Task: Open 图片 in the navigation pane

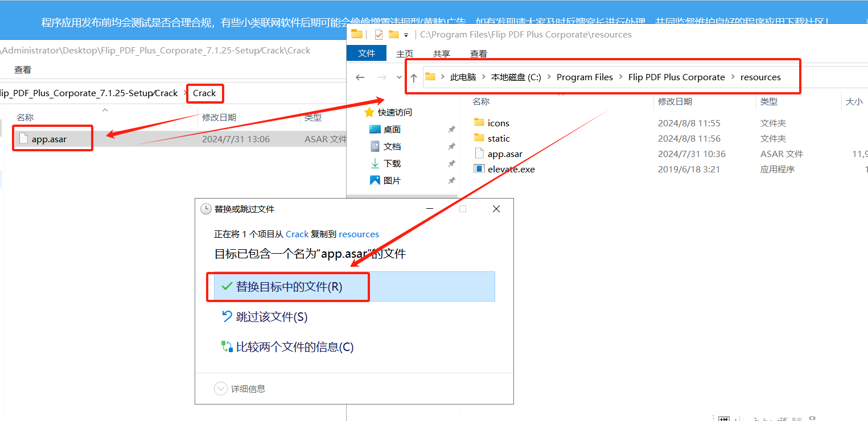Action: [x=392, y=180]
